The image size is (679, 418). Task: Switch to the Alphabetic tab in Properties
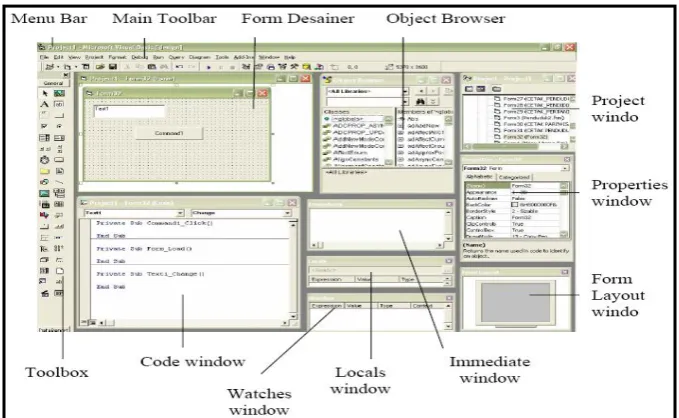[479, 177]
